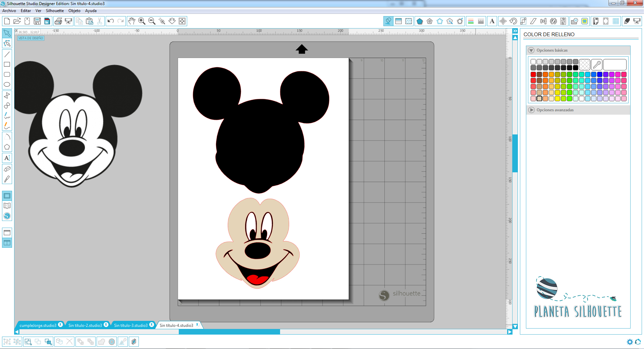Switch to the Sin título-3.studio3 tab
Screen dimensions: 644x349
click(x=131, y=325)
